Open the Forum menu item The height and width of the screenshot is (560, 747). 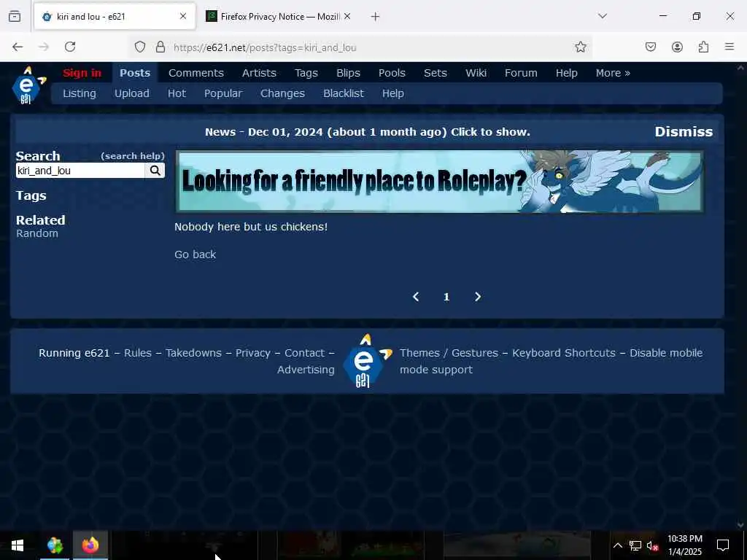(521, 73)
